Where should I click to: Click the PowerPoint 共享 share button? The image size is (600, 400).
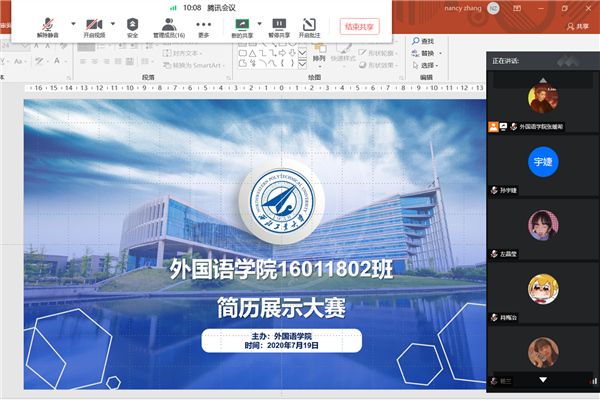pos(578,26)
